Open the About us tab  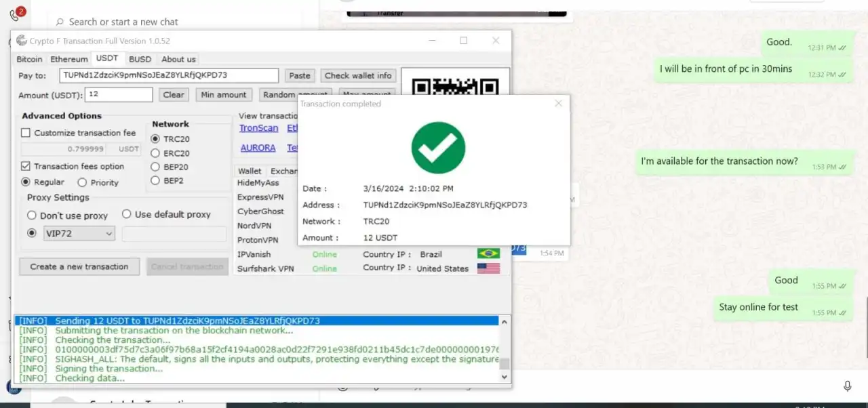178,59
